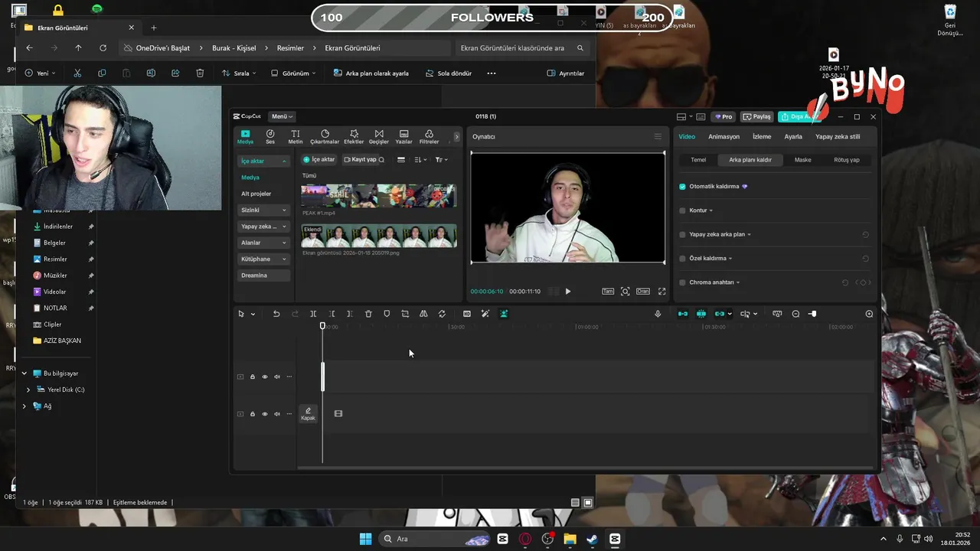
Task: Click the cut scissors icon in File Explorer
Action: pyautogui.click(x=77, y=73)
